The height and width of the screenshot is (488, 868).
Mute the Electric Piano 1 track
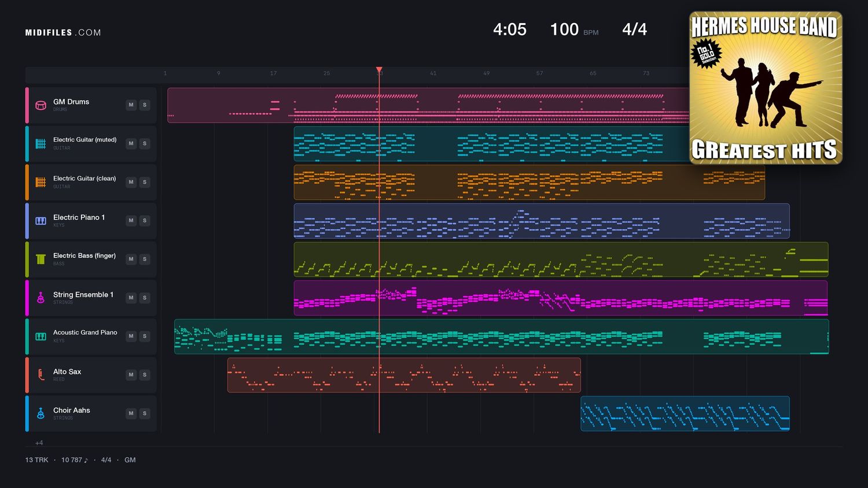point(131,220)
